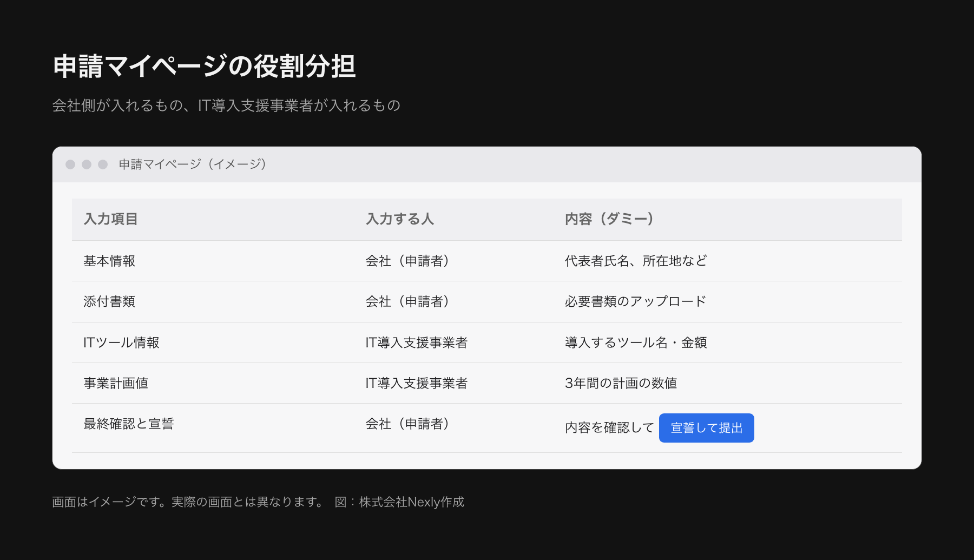Click the subtitle starting with 会社側が入れるもの
Viewport: 974px width, 560px height.
[226, 106]
